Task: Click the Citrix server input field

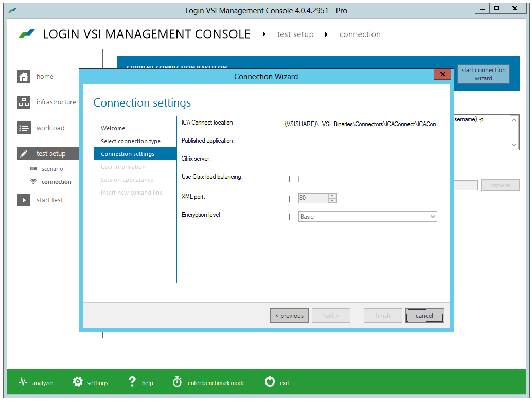Action: [360, 160]
